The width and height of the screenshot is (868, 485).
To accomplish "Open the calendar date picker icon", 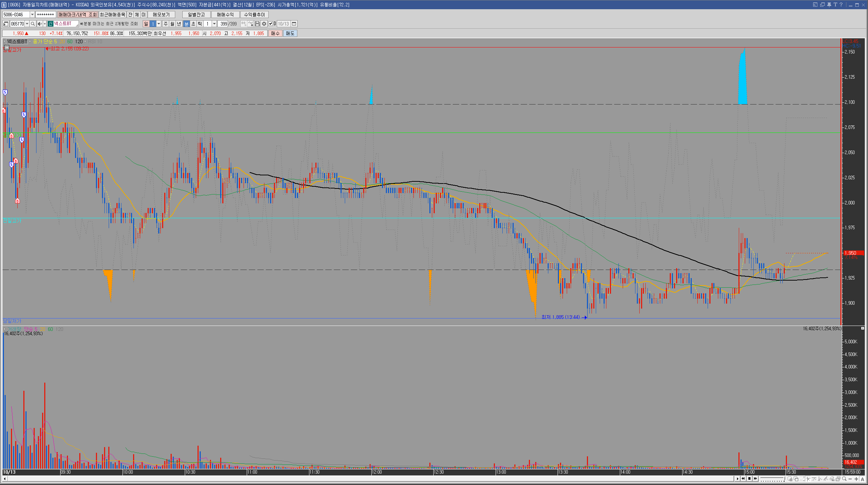I will 294,24.
